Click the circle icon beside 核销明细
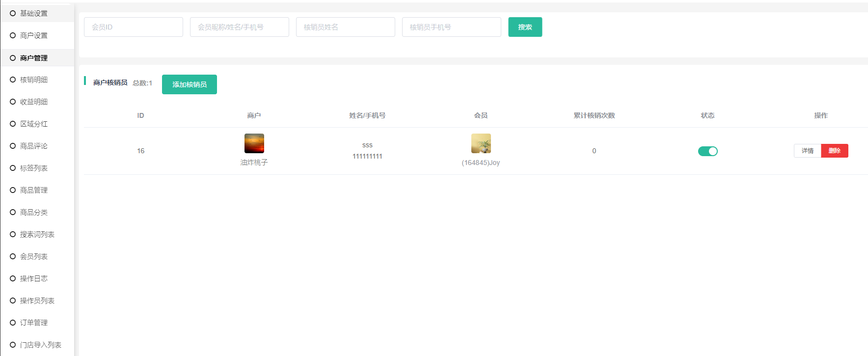Image resolution: width=868 pixels, height=356 pixels. pyautogui.click(x=13, y=80)
